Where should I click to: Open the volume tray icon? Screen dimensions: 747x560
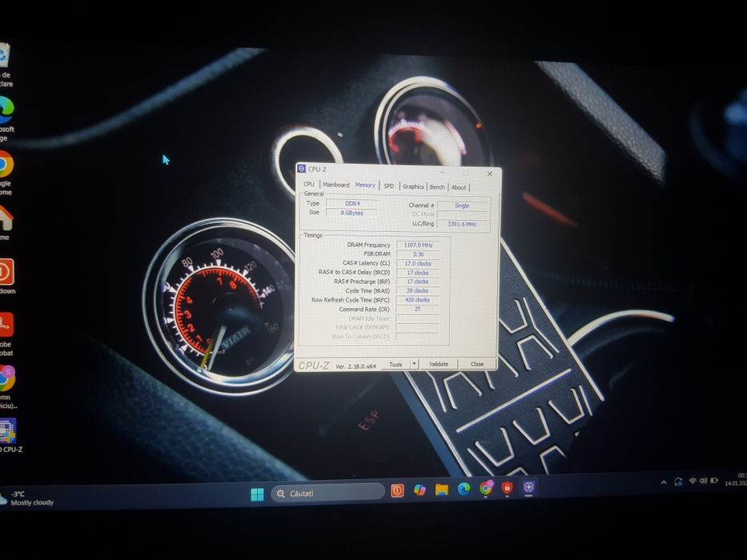click(703, 481)
